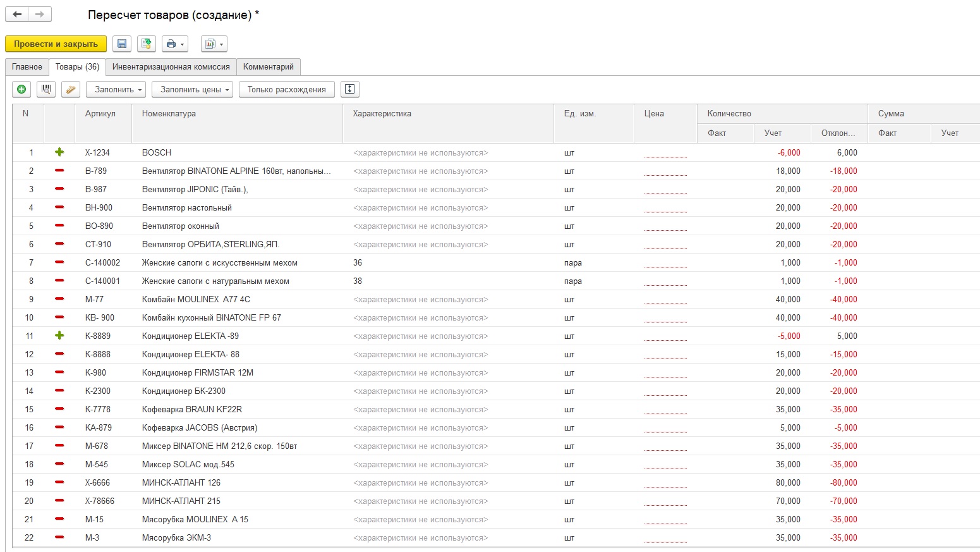Select cell Миксер SOLAC мод.545
Viewport: 980px width, 552px height.
(237, 464)
